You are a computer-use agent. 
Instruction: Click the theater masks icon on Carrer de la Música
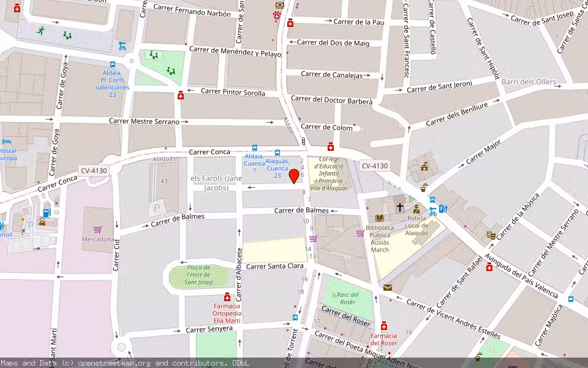pyautogui.click(x=491, y=236)
